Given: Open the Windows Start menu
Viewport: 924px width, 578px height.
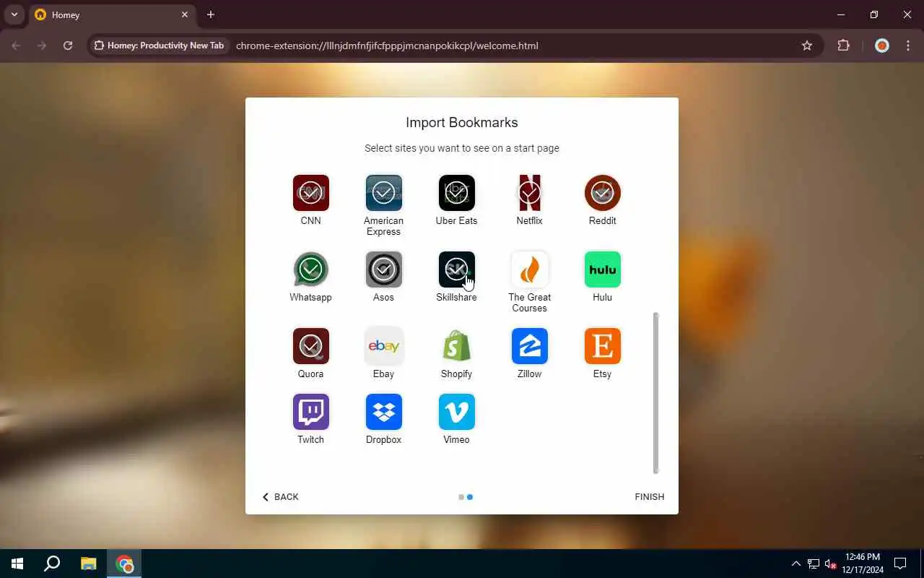Looking at the screenshot, I should (17, 564).
